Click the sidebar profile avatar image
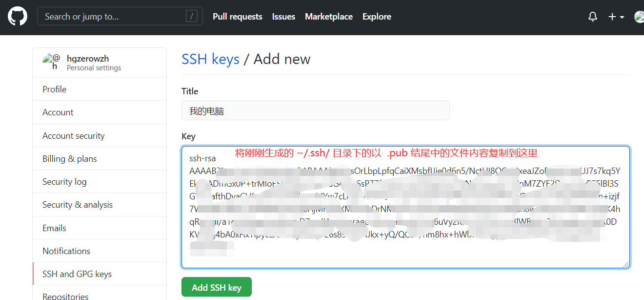This screenshot has height=300, width=644. click(x=51, y=62)
